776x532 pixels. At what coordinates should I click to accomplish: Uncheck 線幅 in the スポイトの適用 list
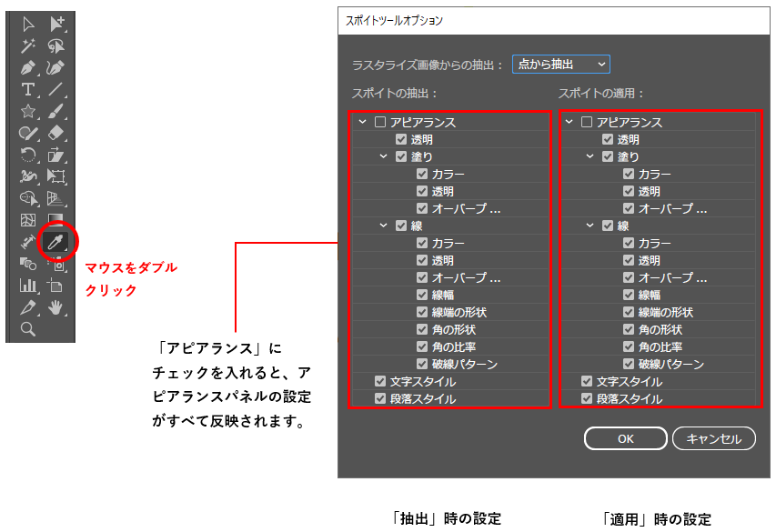pos(629,295)
